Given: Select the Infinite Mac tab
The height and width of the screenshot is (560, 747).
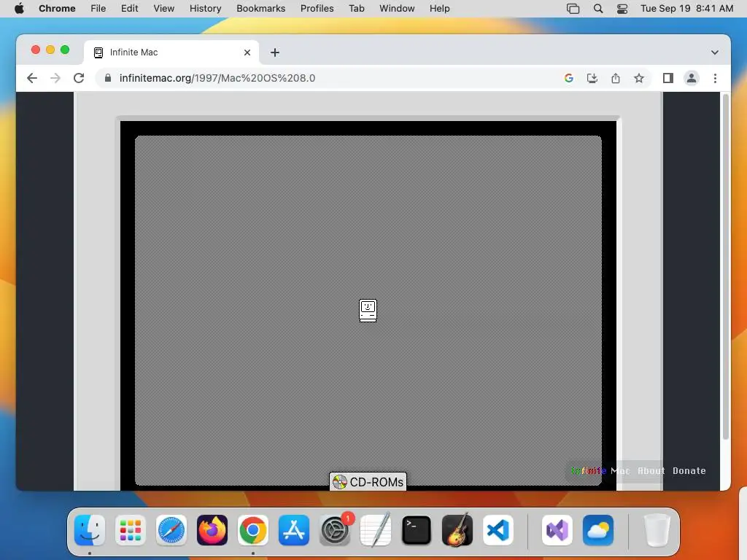Looking at the screenshot, I should click(x=171, y=52).
